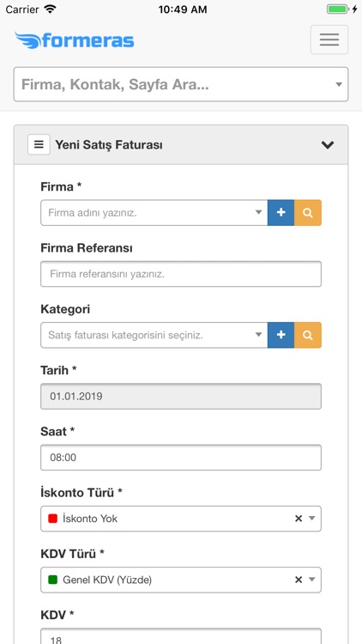Open the hamburger navigation menu
The height and width of the screenshot is (644, 362).
point(329,39)
